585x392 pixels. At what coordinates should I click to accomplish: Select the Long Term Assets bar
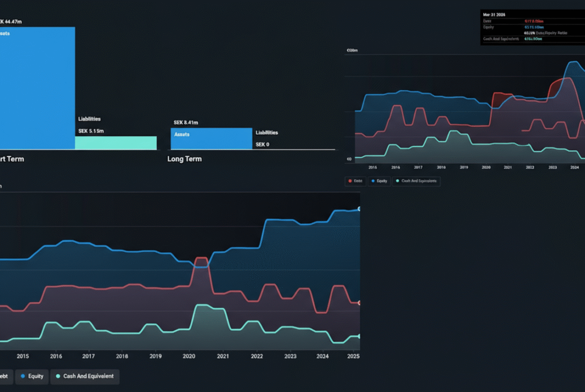click(211, 139)
